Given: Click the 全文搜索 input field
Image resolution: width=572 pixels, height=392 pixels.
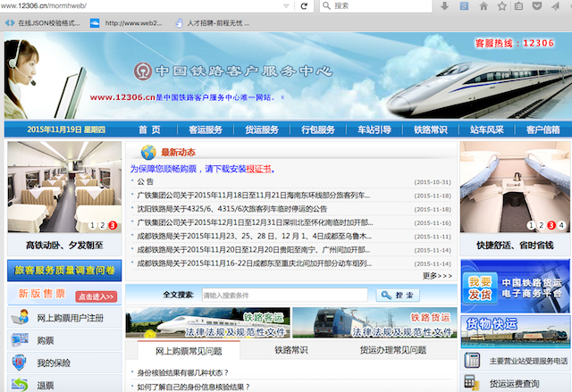Looking at the screenshot, I should [284, 295].
